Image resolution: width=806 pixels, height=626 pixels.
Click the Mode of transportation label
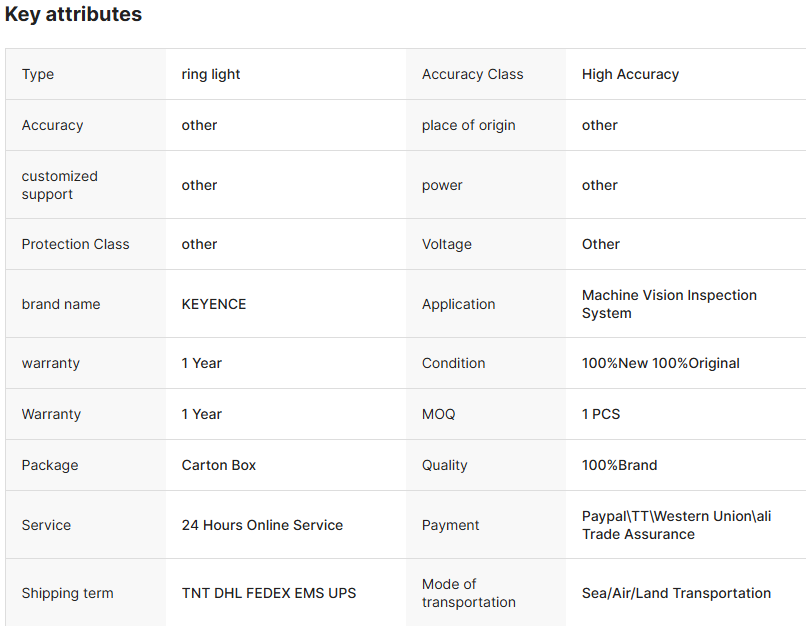(469, 593)
